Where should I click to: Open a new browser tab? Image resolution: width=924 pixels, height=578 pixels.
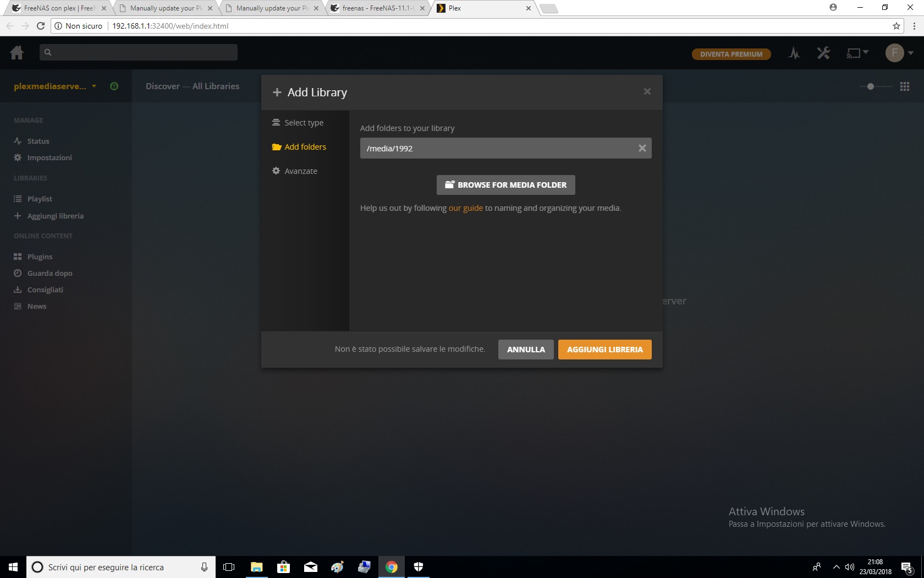[x=549, y=8]
